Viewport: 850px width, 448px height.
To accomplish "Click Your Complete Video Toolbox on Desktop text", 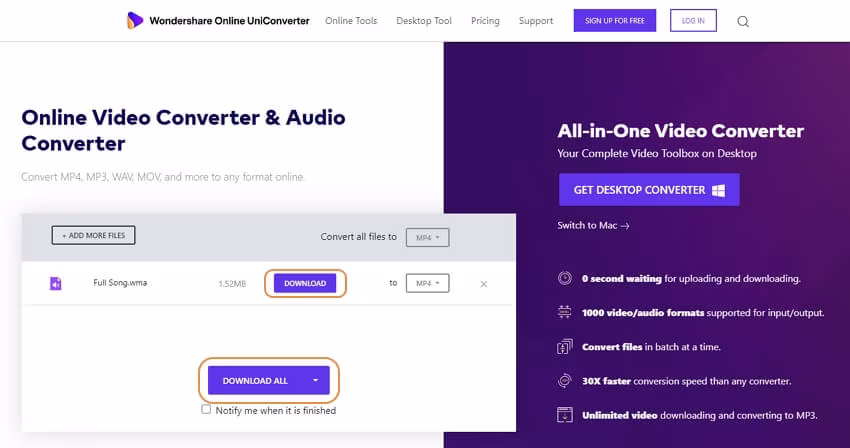I will [657, 153].
